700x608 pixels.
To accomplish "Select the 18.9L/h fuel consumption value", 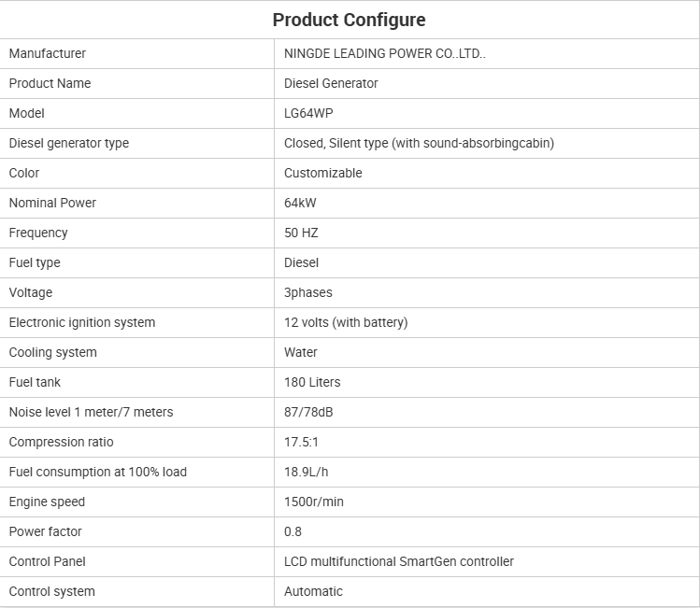I will pyautogui.click(x=307, y=472).
